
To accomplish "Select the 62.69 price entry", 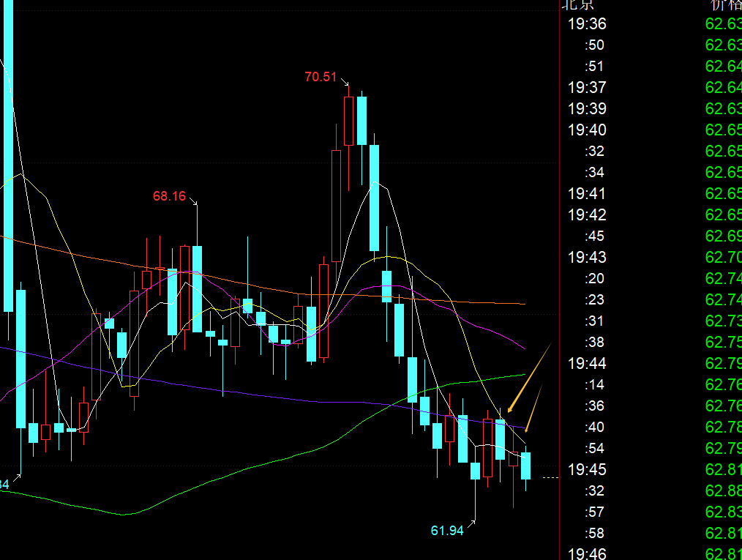I will tap(723, 236).
